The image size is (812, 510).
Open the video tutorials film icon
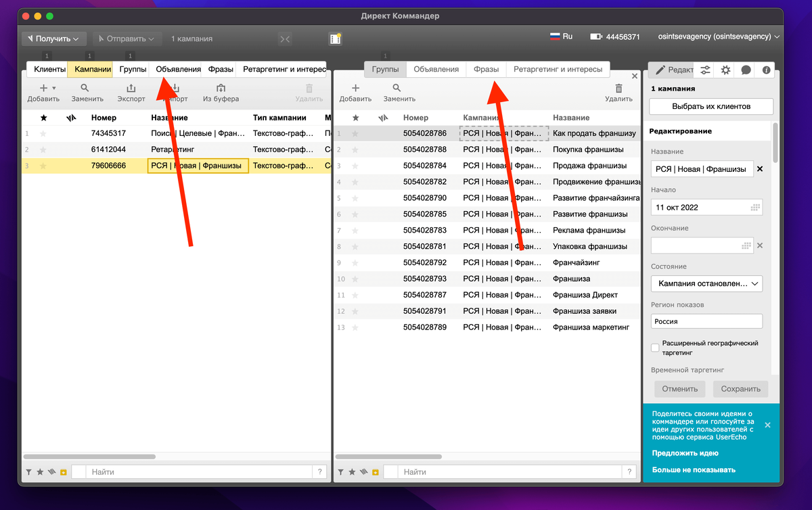335,39
